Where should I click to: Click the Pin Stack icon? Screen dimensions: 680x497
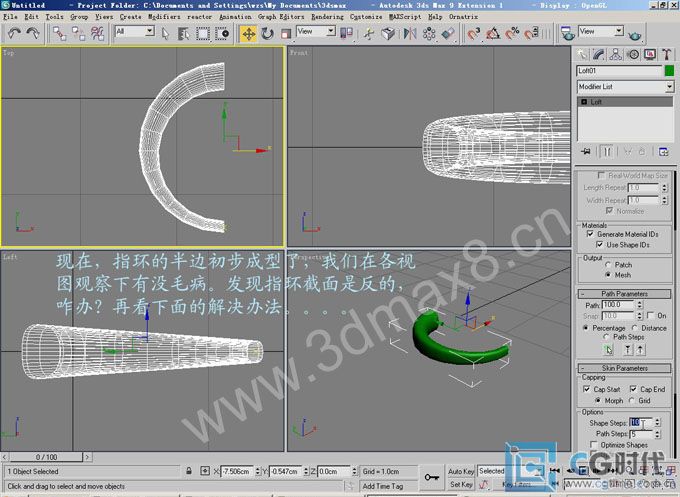tap(586, 152)
